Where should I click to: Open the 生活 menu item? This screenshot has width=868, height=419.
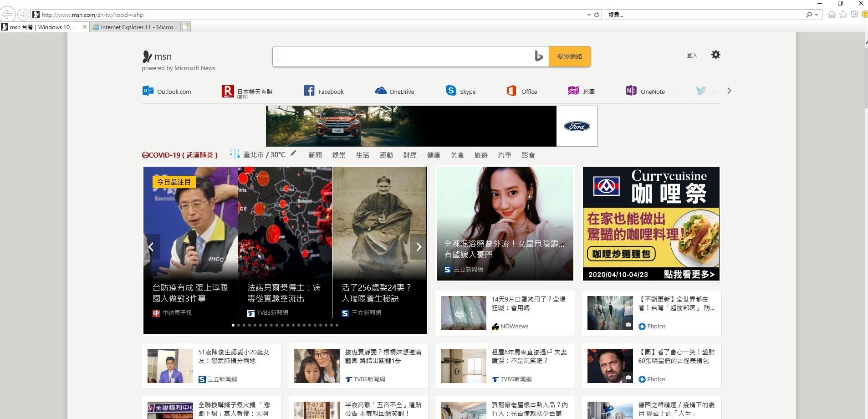(x=363, y=155)
